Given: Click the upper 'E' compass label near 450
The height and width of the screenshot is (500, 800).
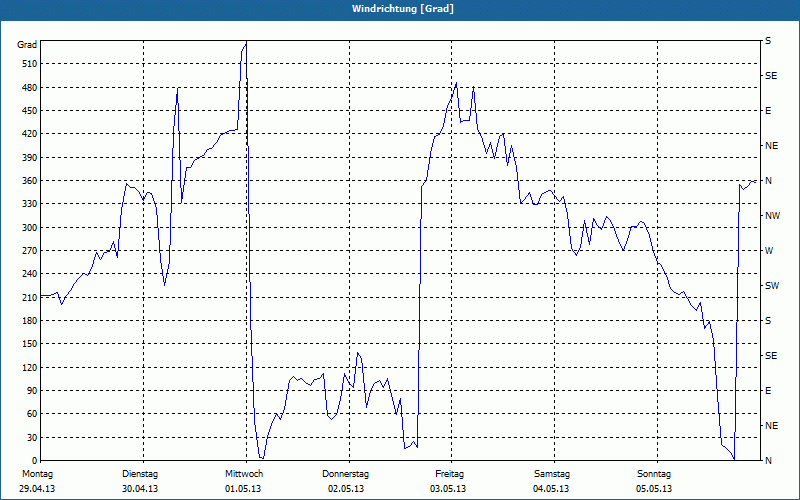Looking at the screenshot, I should point(768,111).
